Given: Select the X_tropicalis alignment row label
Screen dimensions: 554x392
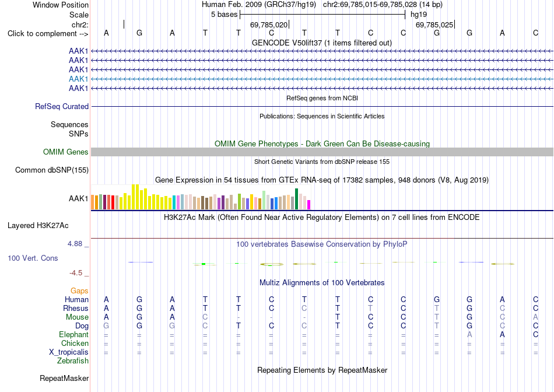Looking at the screenshot, I should (x=69, y=352).
